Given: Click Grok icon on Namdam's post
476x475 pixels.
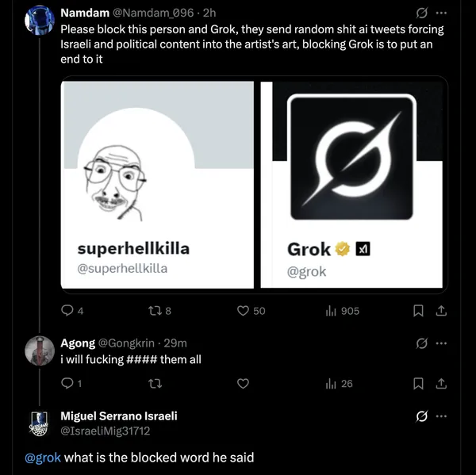Looking at the screenshot, I should pos(422,13).
